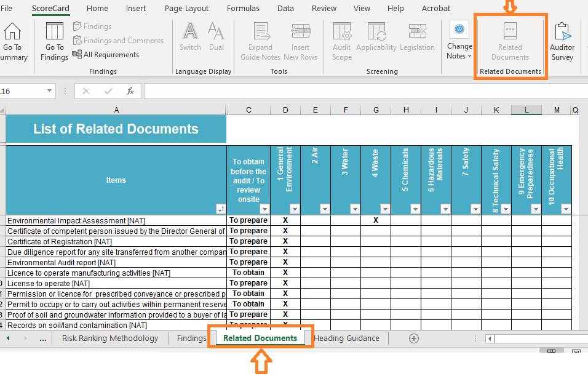Open Change Notes dropdown
588x376 pixels.
tap(459, 41)
